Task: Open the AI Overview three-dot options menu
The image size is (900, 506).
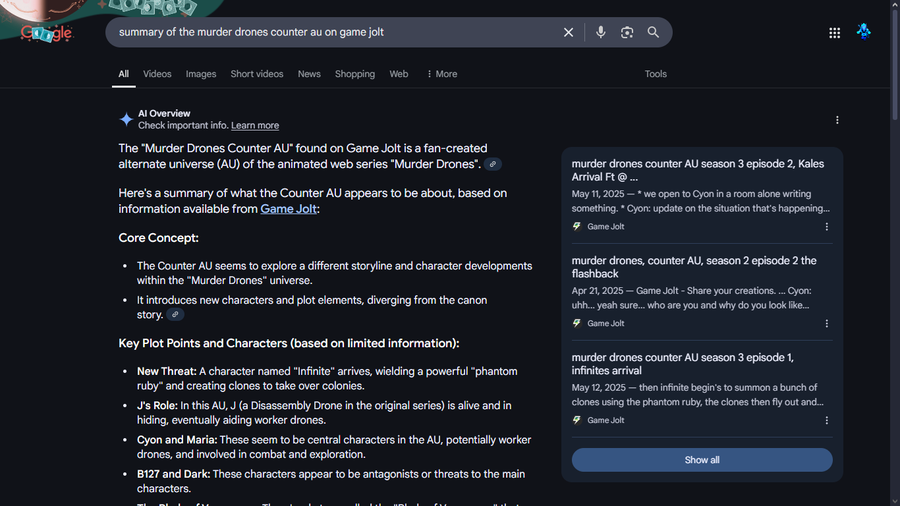Action: (837, 120)
